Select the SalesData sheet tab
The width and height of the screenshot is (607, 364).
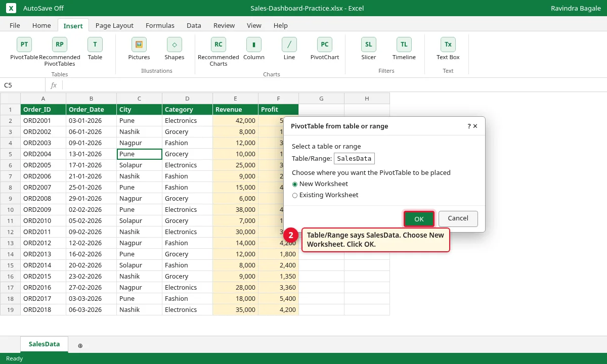coord(45,344)
